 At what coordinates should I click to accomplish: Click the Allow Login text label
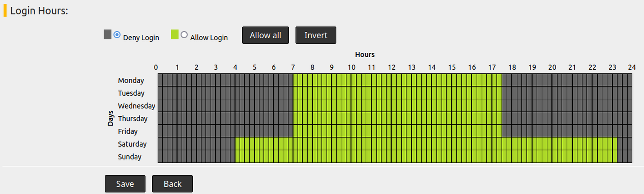[209, 38]
